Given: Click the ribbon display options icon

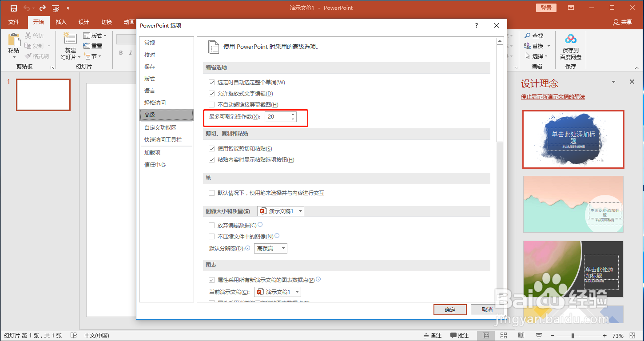Looking at the screenshot, I should point(571,8).
